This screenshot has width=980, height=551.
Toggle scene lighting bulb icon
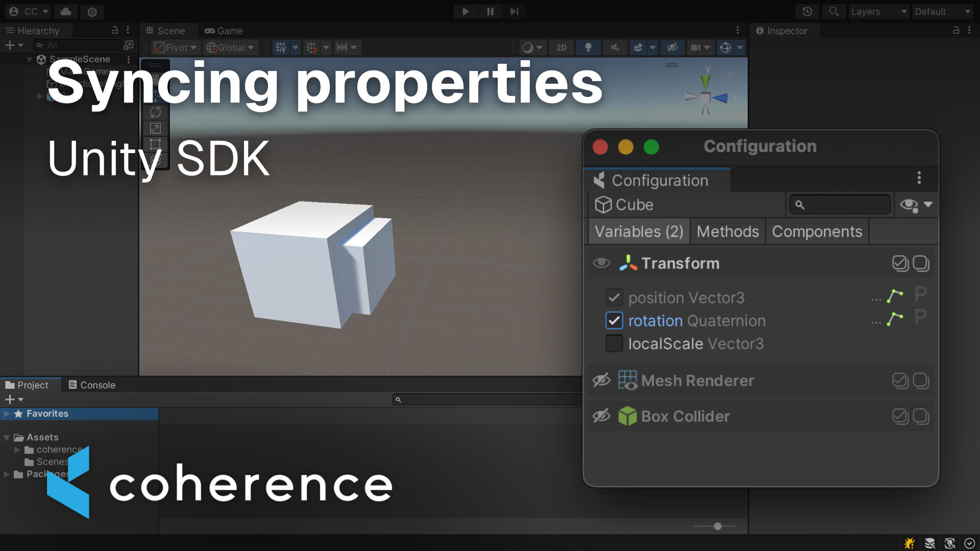pos(588,47)
